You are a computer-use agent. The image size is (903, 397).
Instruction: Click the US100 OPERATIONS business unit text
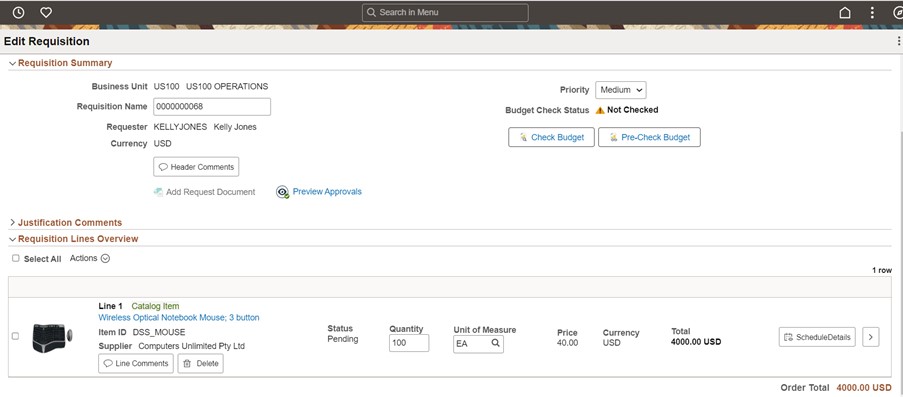click(227, 86)
